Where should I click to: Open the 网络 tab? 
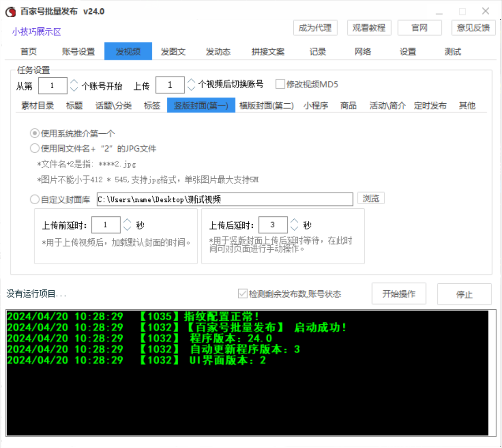[x=363, y=51]
